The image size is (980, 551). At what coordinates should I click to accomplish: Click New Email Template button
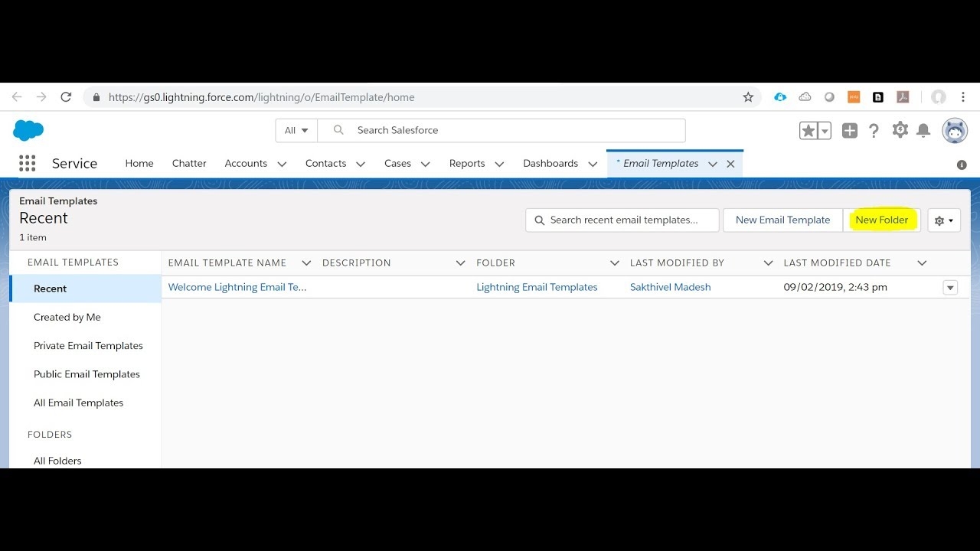tap(782, 220)
